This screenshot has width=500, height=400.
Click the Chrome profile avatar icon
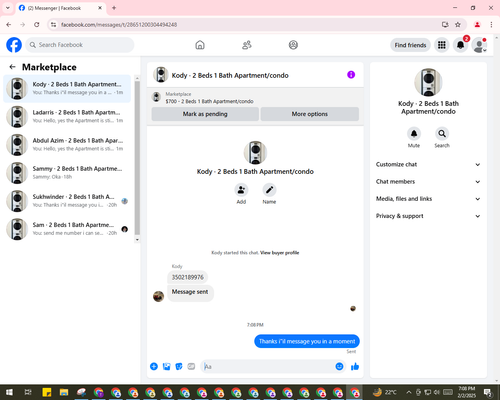click(x=477, y=24)
